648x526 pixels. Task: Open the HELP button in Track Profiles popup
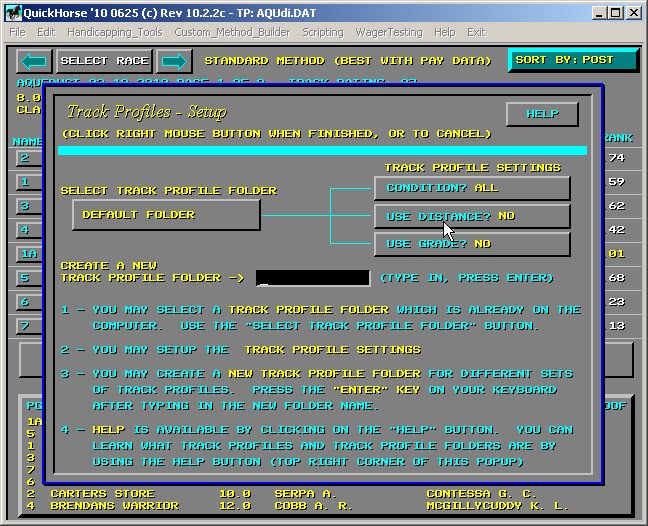click(x=542, y=114)
